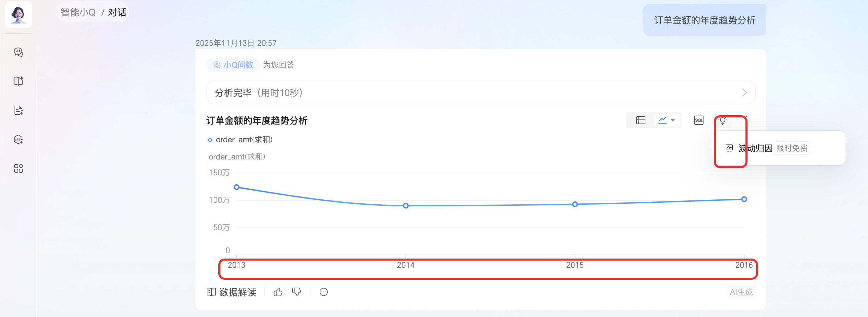Click the 智能小Q breadcrumb
Screen dimensions: 868x317
78,13
